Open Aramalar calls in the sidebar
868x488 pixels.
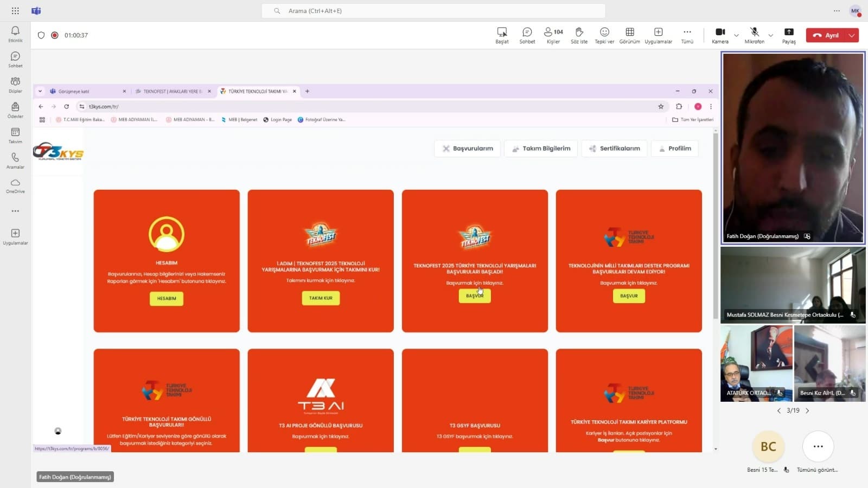15,160
